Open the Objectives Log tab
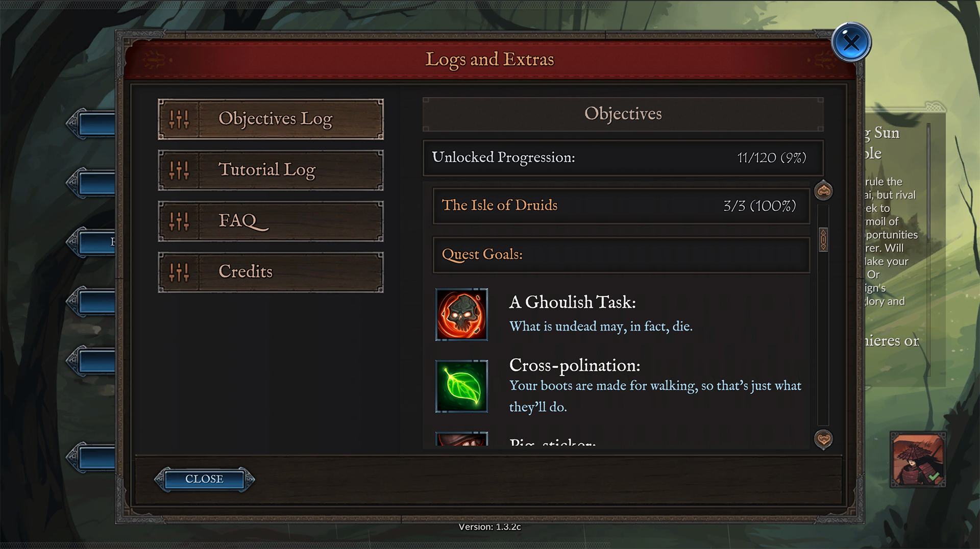 [x=271, y=119]
